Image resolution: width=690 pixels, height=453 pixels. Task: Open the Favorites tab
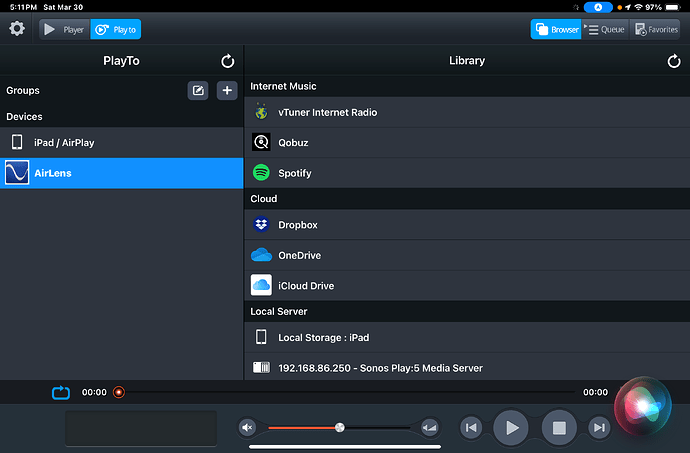point(656,29)
